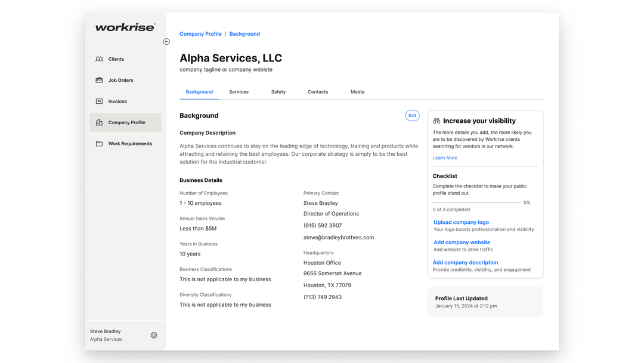Viewport: 644px width, 363px height.
Task: Click the binoculars visibility icon
Action: coord(436,121)
